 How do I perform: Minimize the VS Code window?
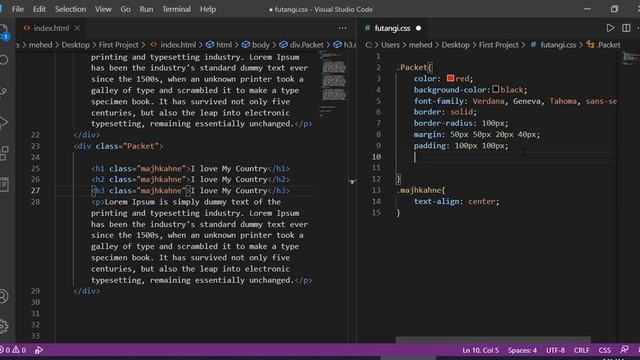(587, 9)
